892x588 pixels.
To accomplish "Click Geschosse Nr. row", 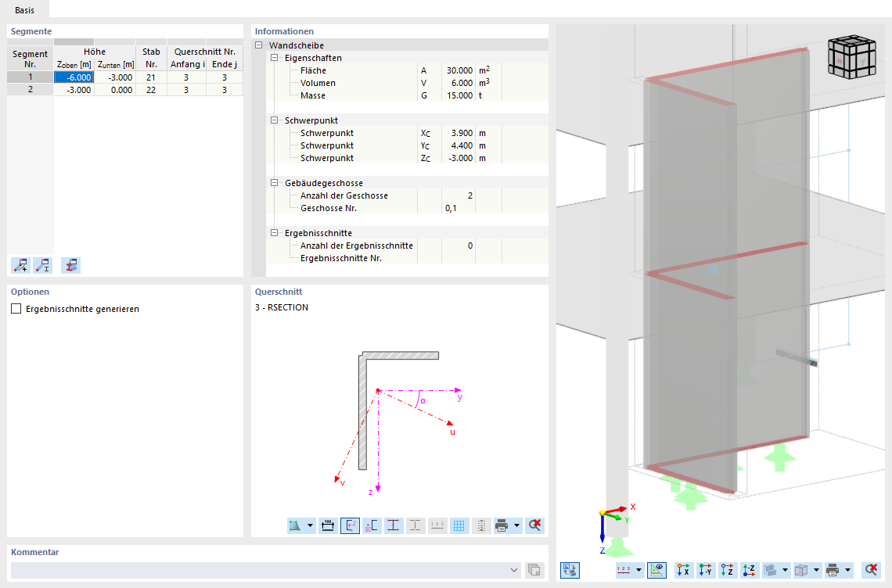I will pos(407,208).
